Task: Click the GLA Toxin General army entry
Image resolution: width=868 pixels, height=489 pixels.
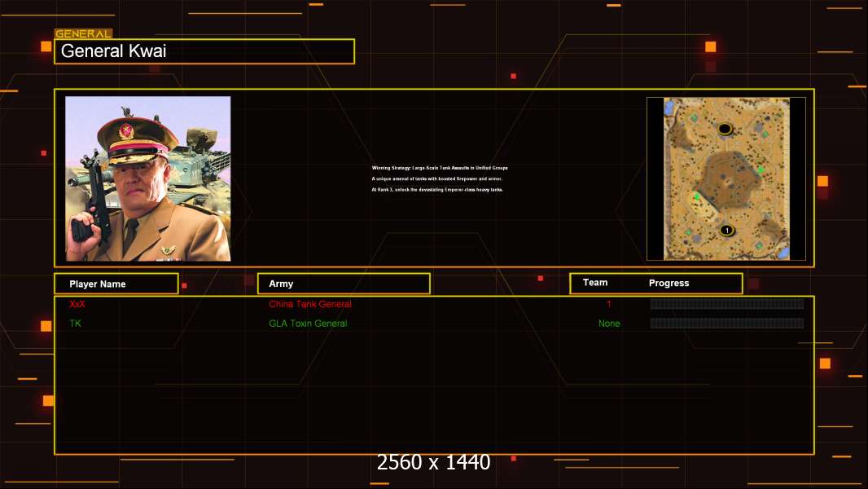Action: 308,324
